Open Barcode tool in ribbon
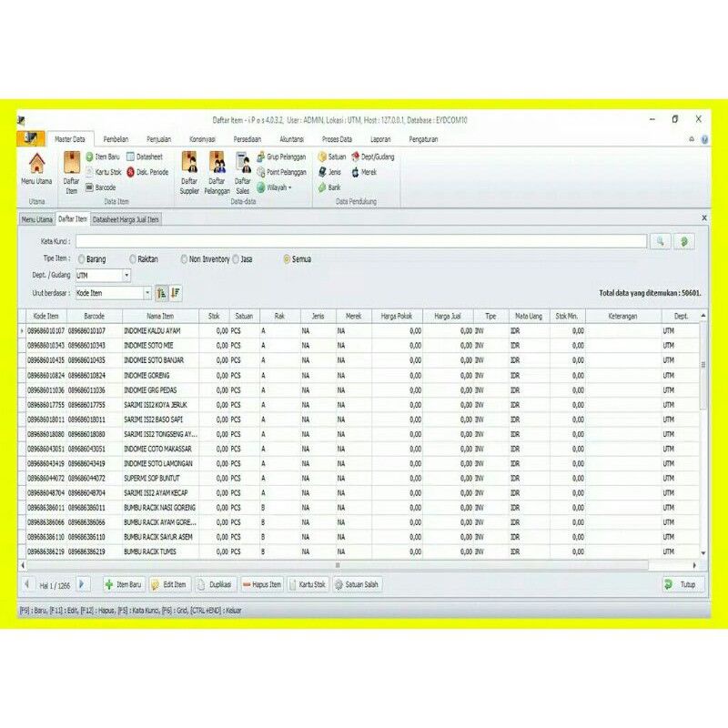The width and height of the screenshot is (728, 728). click(100, 187)
